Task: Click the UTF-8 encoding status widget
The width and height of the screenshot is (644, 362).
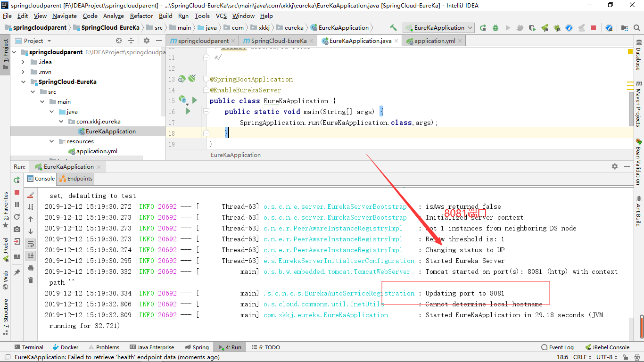Action: 606,357
